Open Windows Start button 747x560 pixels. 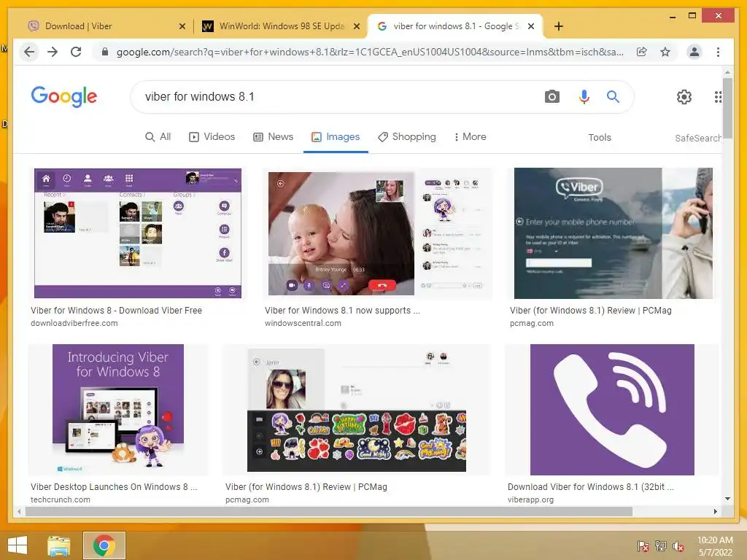click(18, 545)
